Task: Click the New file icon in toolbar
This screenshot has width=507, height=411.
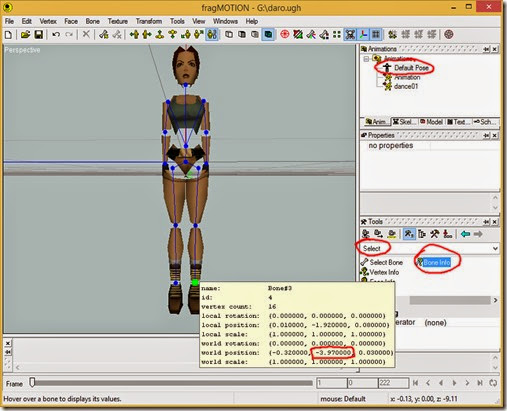Action: [8, 35]
